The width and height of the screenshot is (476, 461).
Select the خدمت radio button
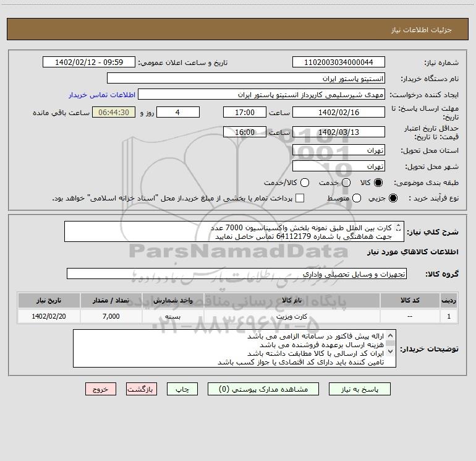pos(346,183)
